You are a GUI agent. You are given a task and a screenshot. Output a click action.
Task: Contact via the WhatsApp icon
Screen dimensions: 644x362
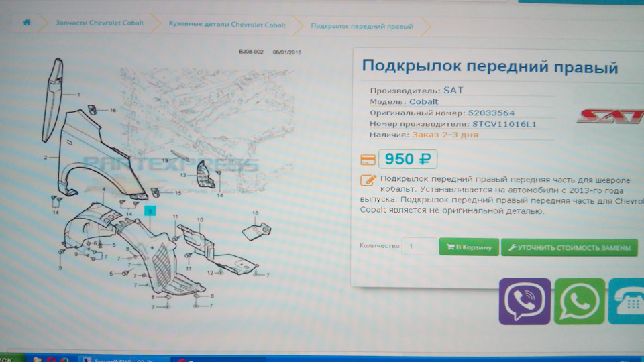tap(580, 301)
